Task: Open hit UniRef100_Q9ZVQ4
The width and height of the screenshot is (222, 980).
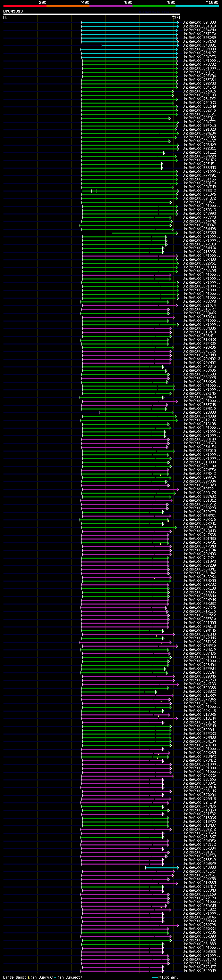Action: click(x=199, y=76)
